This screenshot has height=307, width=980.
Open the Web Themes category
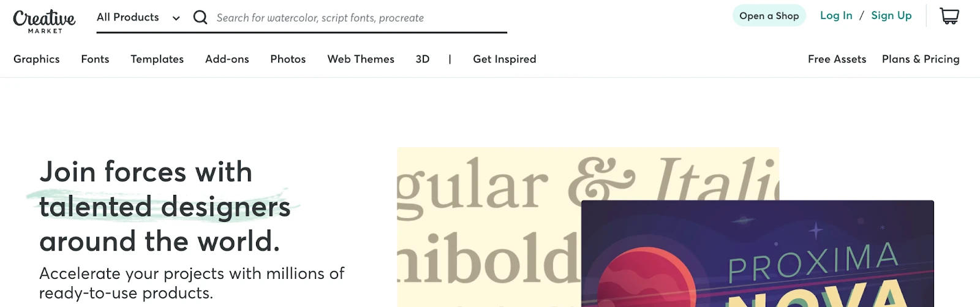pyautogui.click(x=361, y=59)
